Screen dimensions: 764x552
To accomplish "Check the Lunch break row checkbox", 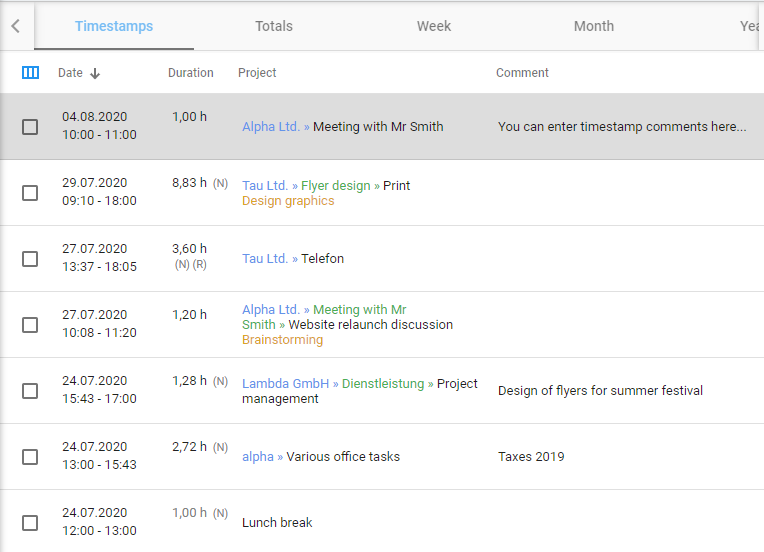I will (x=30, y=523).
